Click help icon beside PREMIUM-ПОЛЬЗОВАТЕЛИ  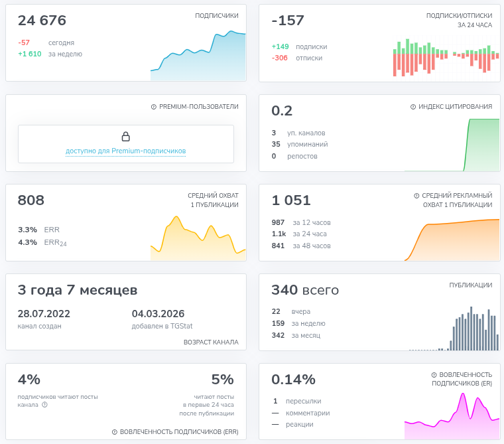pos(154,107)
